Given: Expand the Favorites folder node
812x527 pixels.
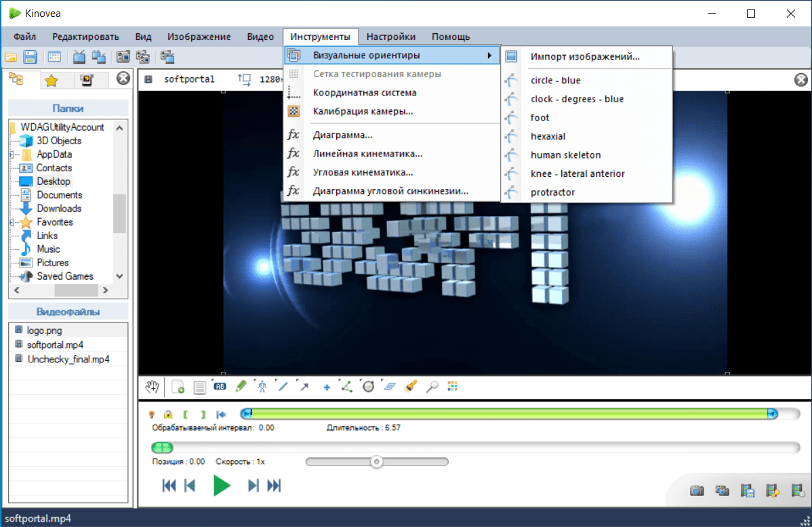Looking at the screenshot, I should pos(12,222).
